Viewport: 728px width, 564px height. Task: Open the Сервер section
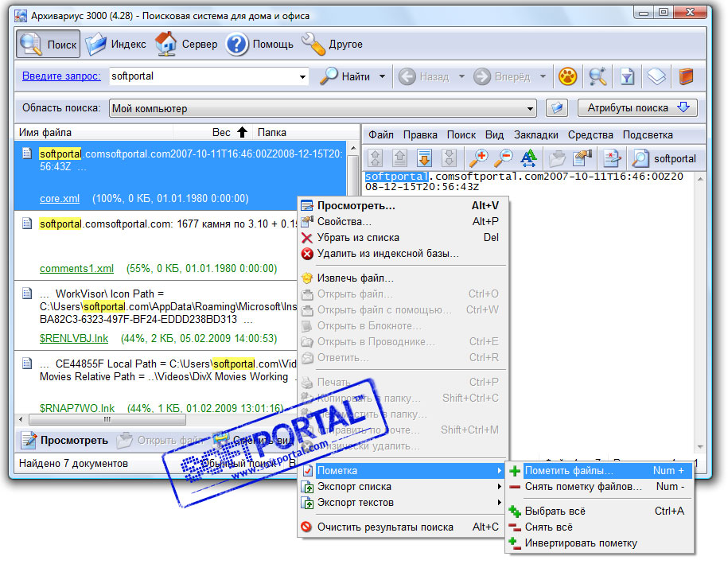click(186, 44)
